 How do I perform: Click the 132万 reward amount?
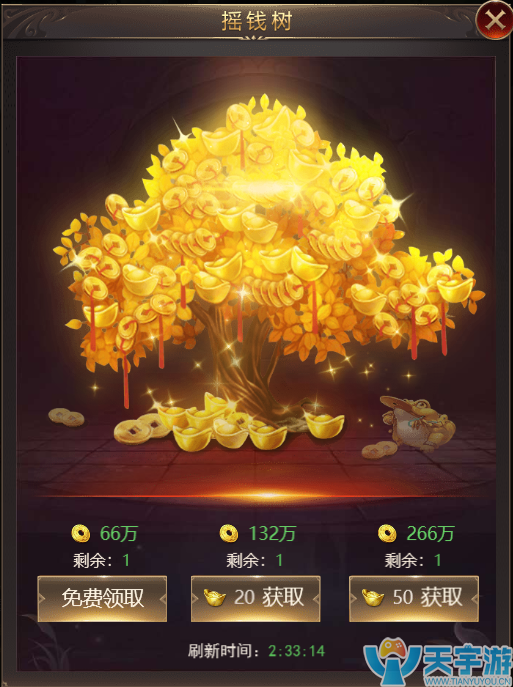[272, 533]
